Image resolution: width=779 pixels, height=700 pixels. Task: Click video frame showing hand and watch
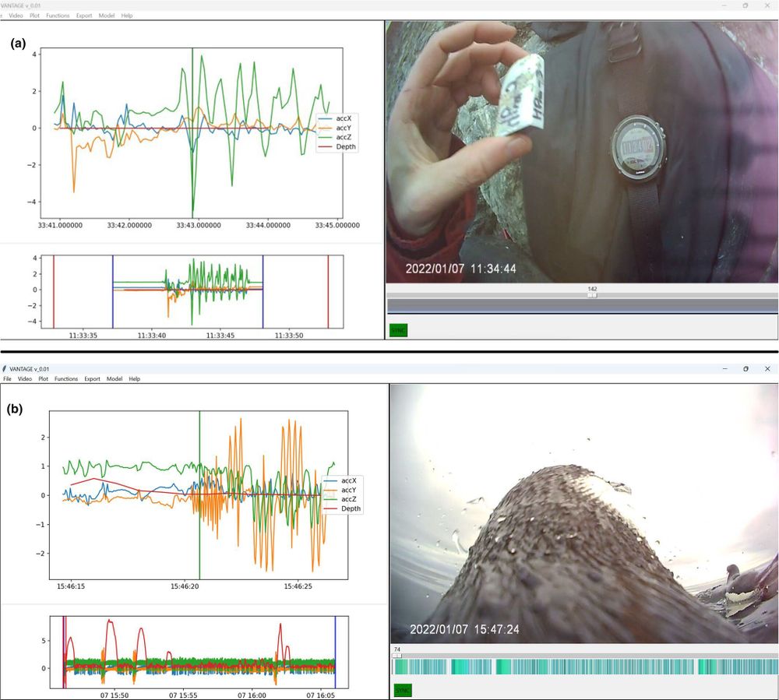click(582, 152)
